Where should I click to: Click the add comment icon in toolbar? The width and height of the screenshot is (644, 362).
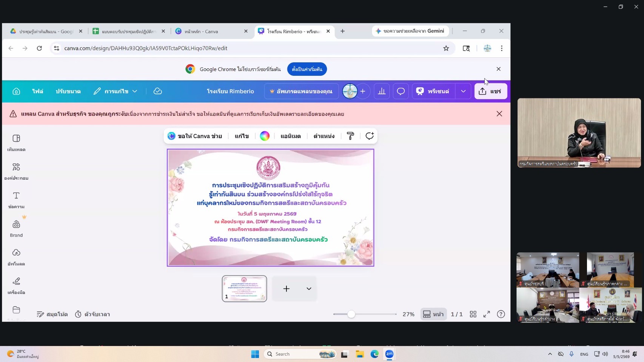click(370, 136)
